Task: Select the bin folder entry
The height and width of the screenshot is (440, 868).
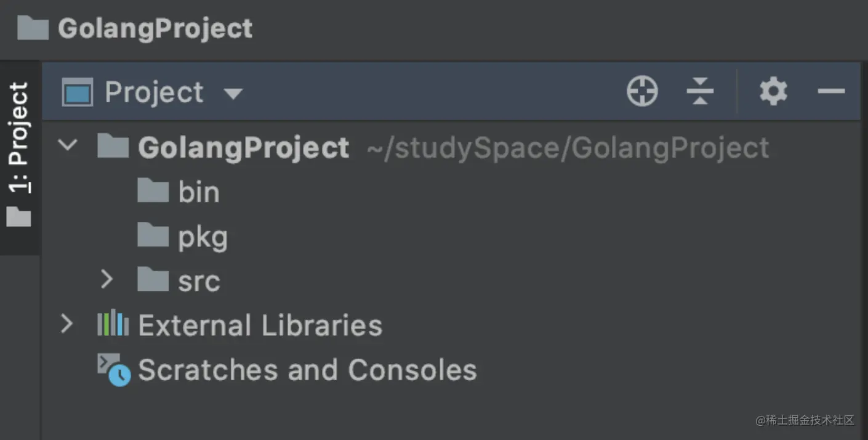Action: (198, 191)
